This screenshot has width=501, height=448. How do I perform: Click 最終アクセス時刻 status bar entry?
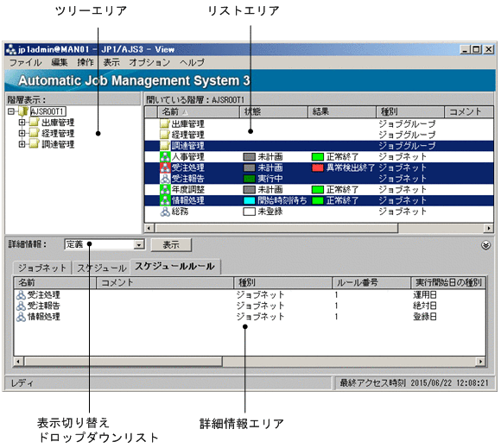pos(414,383)
